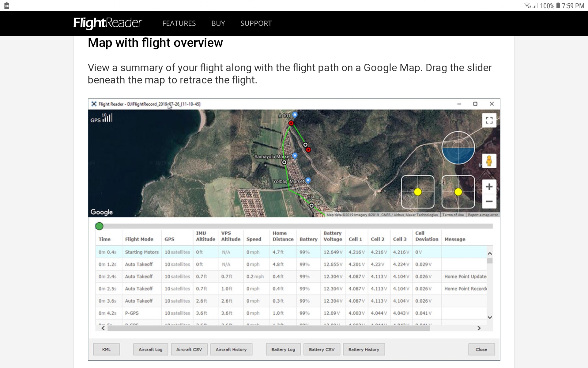Click the green flight timeline slider handle
Image resolution: width=588 pixels, height=368 pixels.
[x=99, y=226]
